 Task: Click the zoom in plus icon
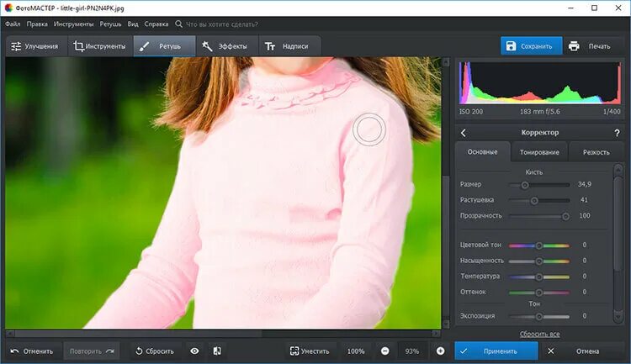pos(441,351)
